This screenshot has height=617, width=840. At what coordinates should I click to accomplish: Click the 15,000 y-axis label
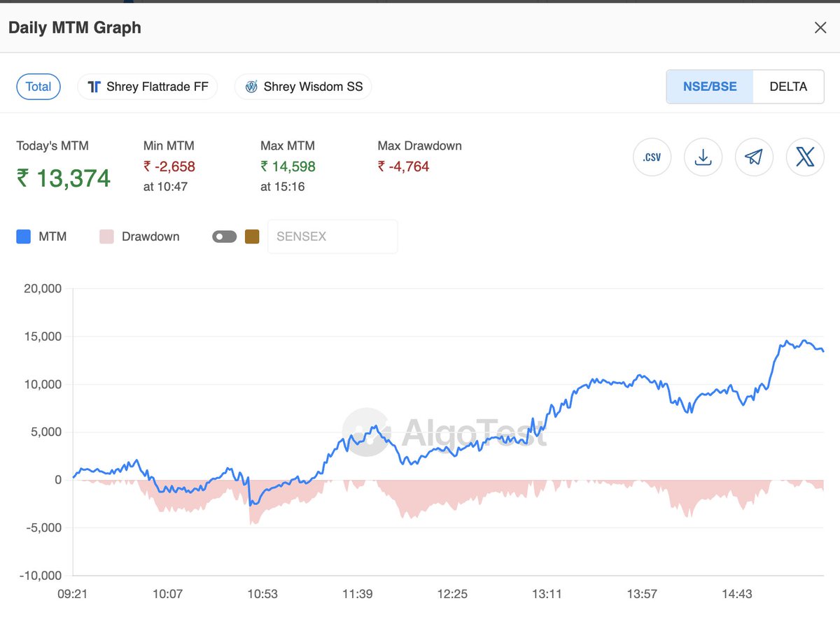click(43, 336)
